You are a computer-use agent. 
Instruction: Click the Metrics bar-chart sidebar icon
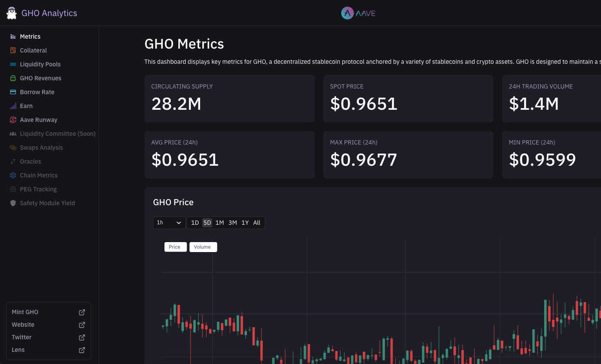coord(13,37)
